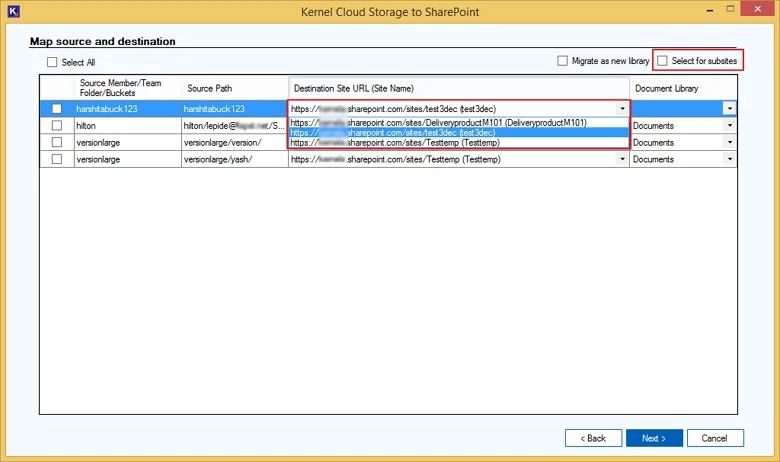Select the hilton source member cell

tap(128, 126)
